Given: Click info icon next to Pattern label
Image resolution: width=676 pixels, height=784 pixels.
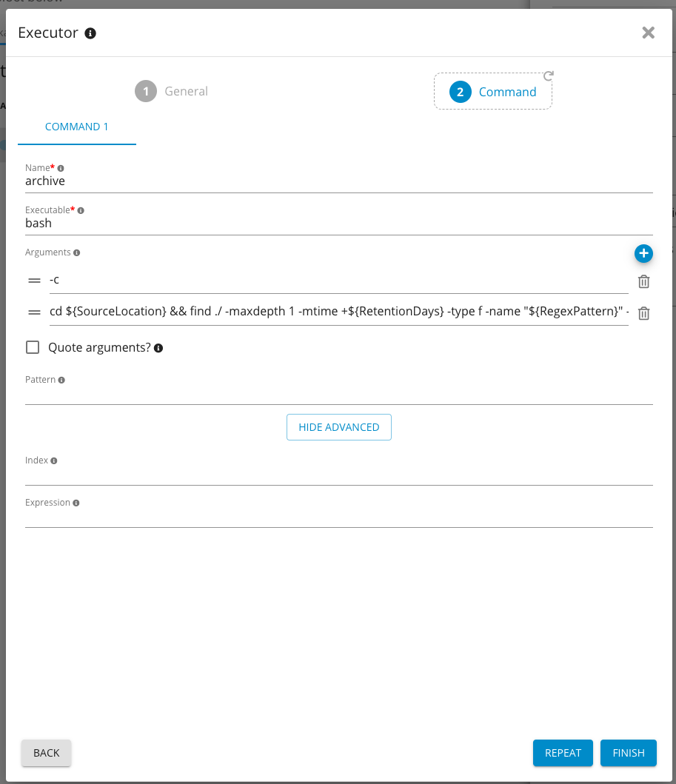Looking at the screenshot, I should click(x=61, y=380).
